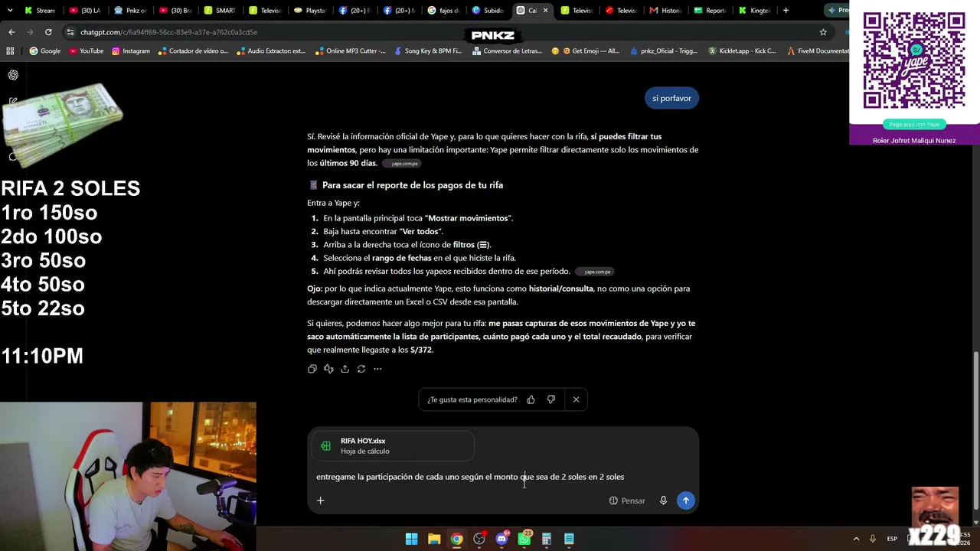Open the 'Audio Extractor' bookmark
This screenshot has width=980, height=551.
coord(271,51)
